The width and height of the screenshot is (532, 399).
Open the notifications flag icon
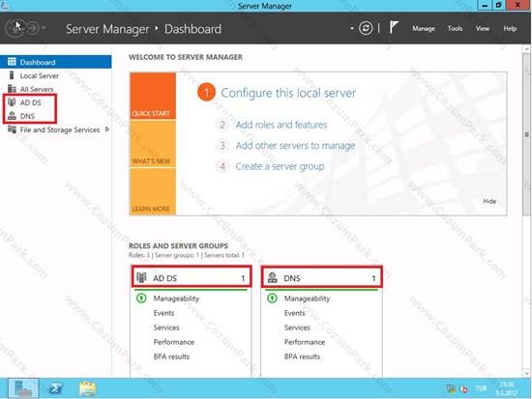click(x=394, y=27)
